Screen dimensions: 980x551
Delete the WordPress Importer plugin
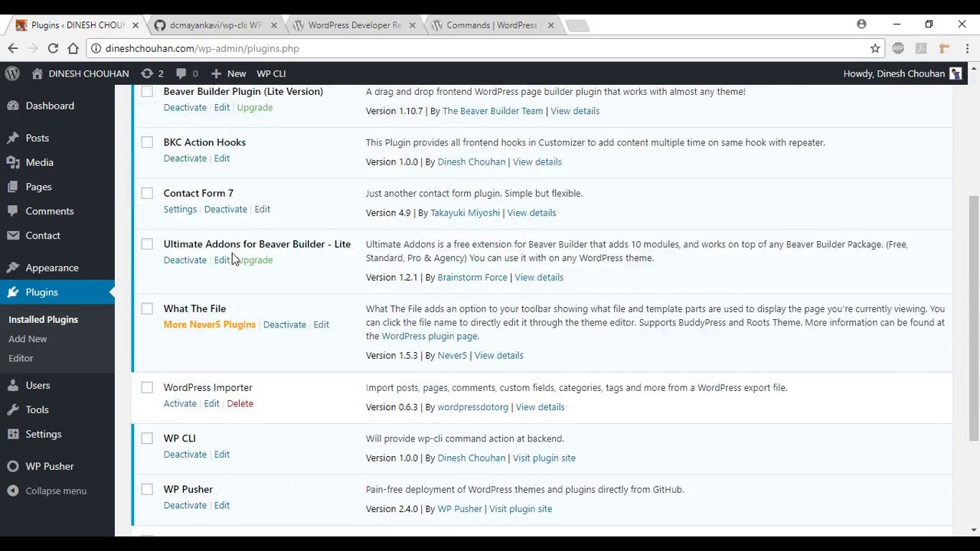tap(240, 403)
